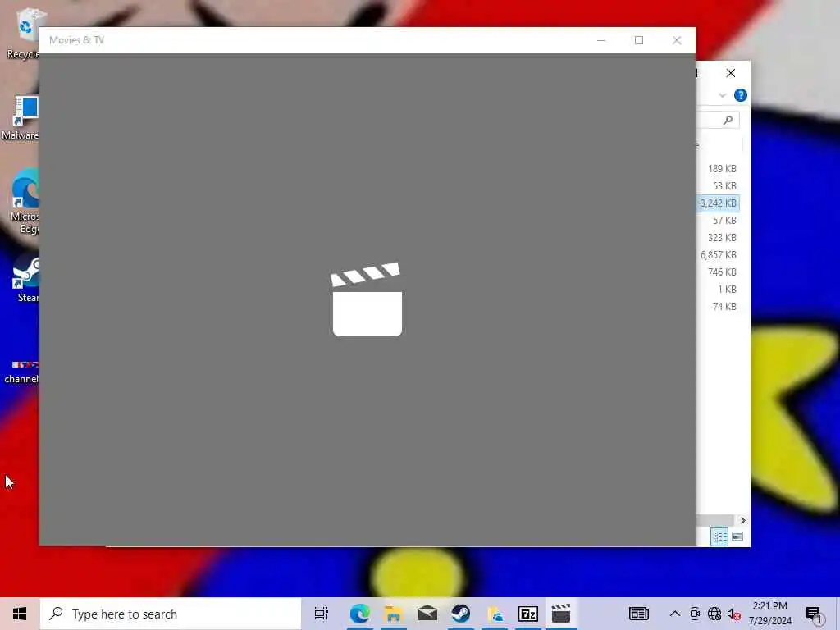Open Task View from taskbar
The height and width of the screenshot is (630, 840).
[322, 614]
